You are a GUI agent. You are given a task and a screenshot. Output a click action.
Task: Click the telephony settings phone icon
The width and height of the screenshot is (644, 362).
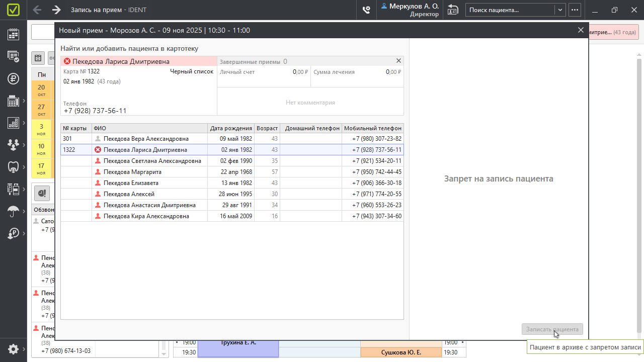(x=367, y=10)
